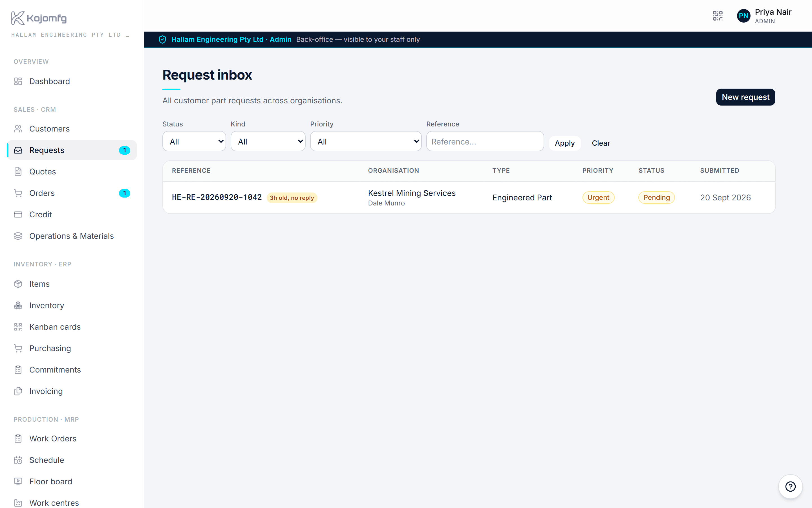
Task: Open Kanban cards
Action: 72,327
